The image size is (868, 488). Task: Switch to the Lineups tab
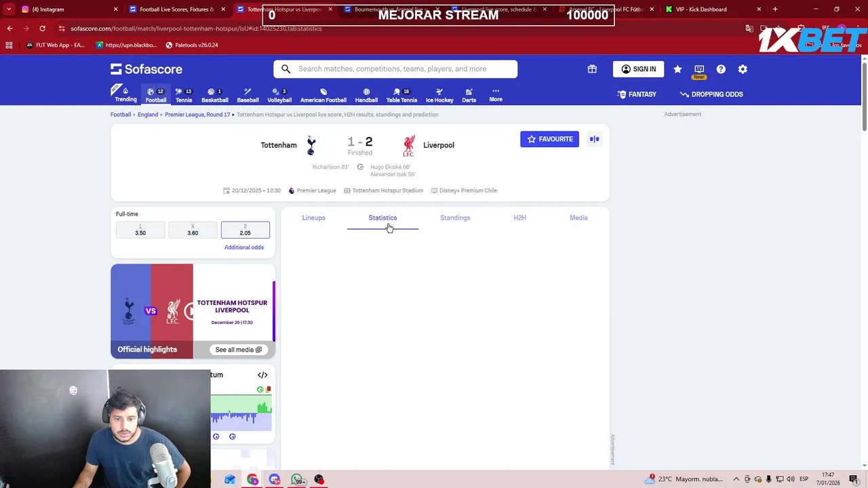[313, 218]
